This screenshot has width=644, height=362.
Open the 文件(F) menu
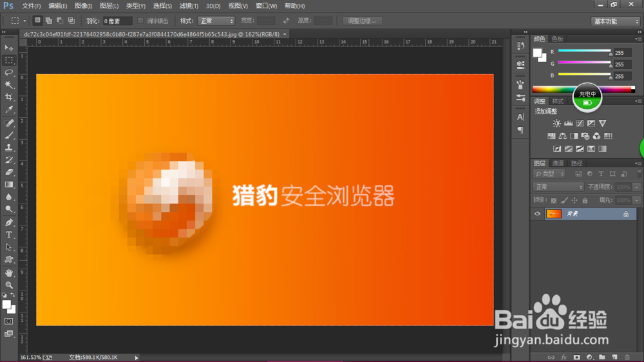pos(31,6)
